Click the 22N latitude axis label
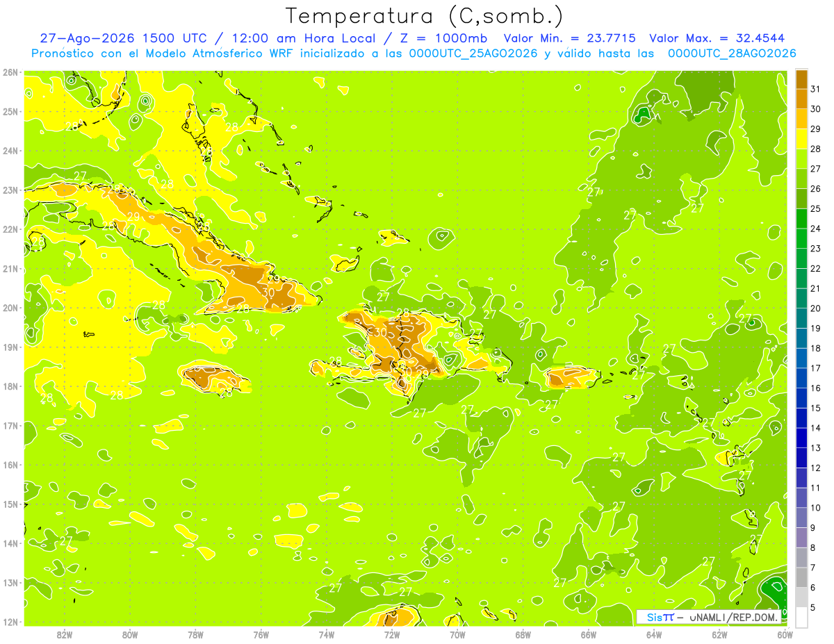 coord(10,229)
